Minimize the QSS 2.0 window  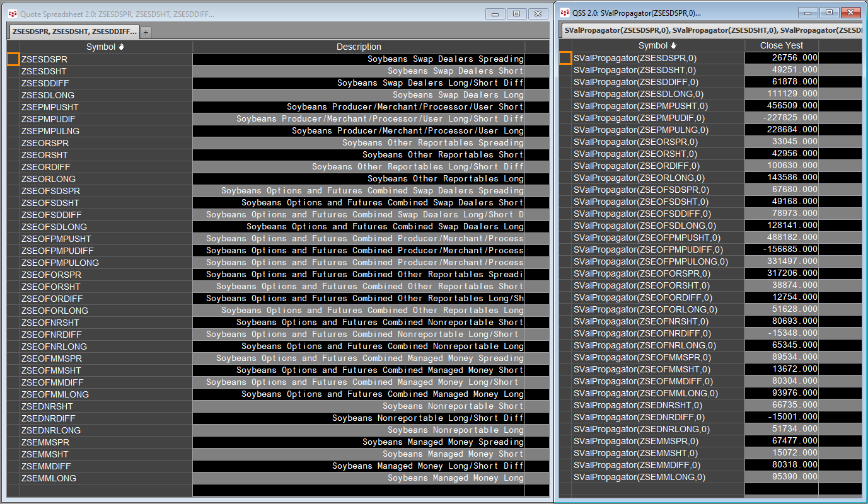coord(809,13)
